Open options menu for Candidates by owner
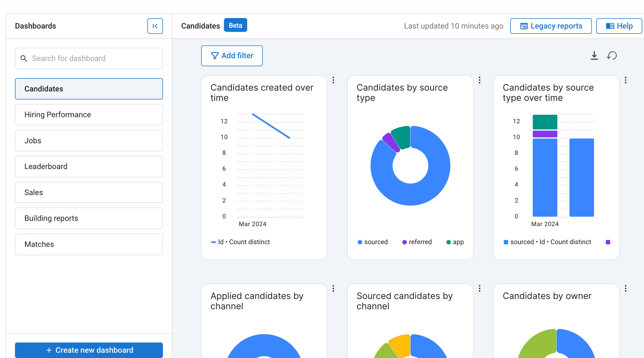Screen dimensions: 644x358 (625, 288)
